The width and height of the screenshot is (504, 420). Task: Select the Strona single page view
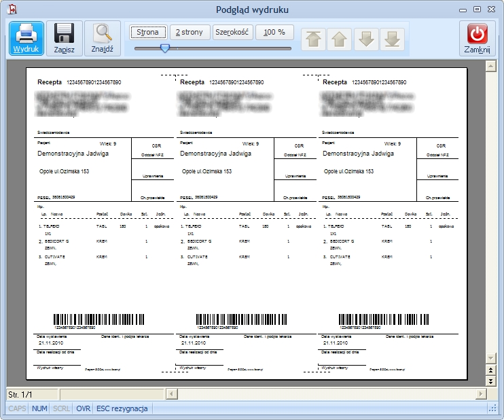(148, 32)
